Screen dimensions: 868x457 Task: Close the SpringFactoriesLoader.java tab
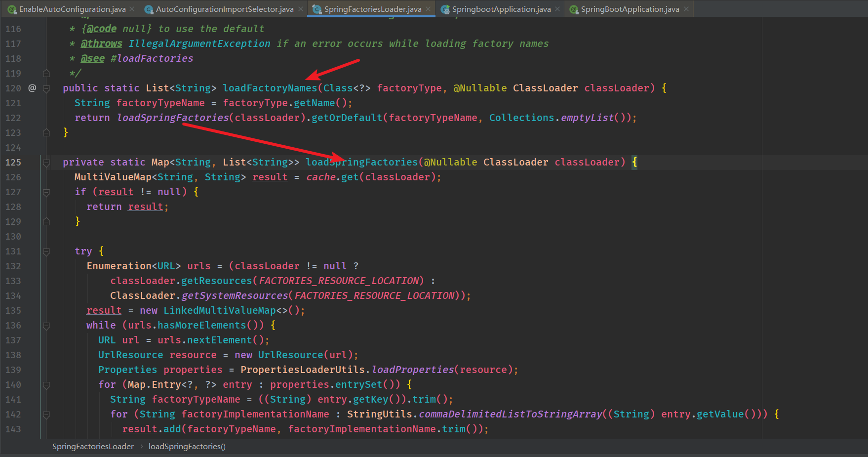(x=428, y=9)
